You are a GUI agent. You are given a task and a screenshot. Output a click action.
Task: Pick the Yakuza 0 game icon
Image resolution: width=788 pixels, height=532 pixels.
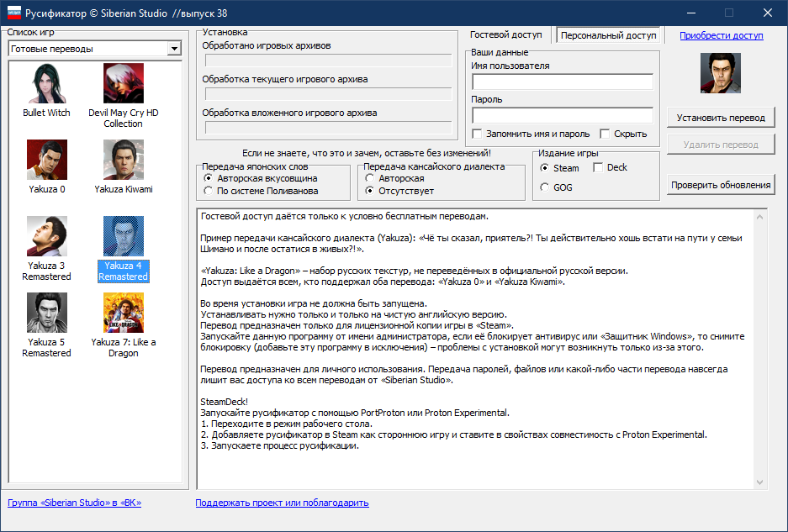[47, 160]
